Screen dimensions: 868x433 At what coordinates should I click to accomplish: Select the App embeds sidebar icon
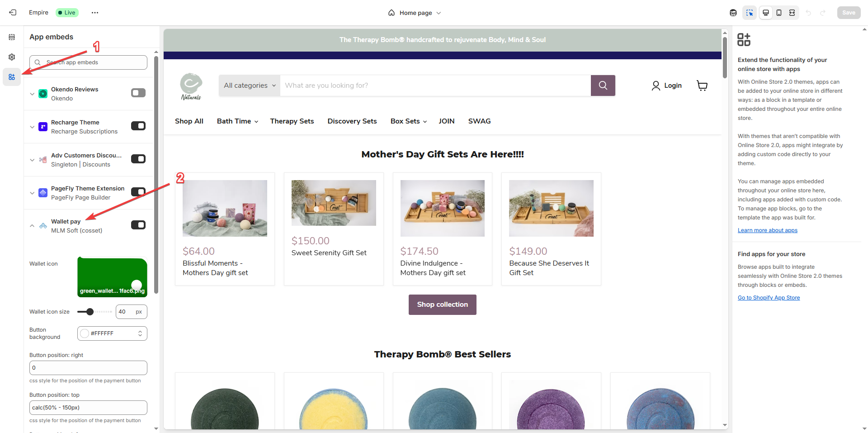12,77
